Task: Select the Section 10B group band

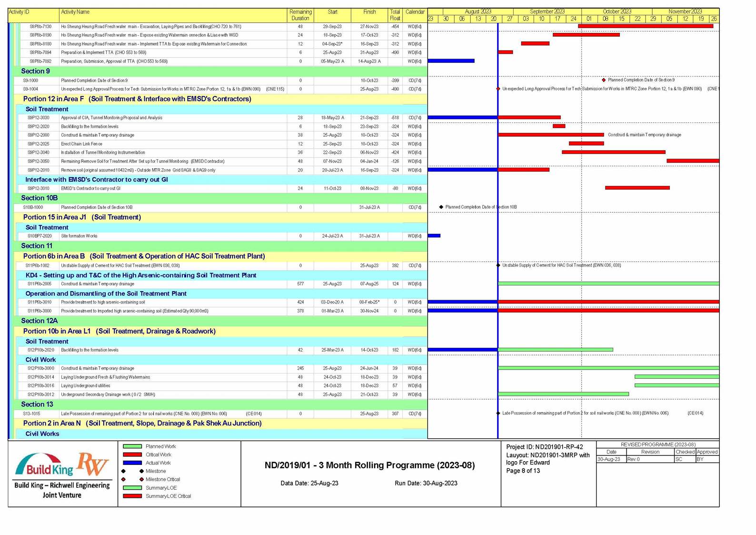Action: click(x=220, y=198)
